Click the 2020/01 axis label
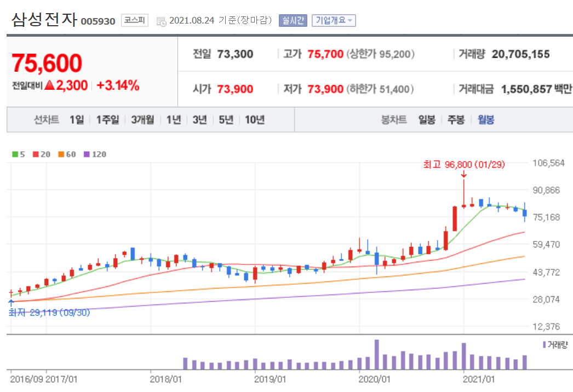Screen dimensions: 573x392 point(374,379)
